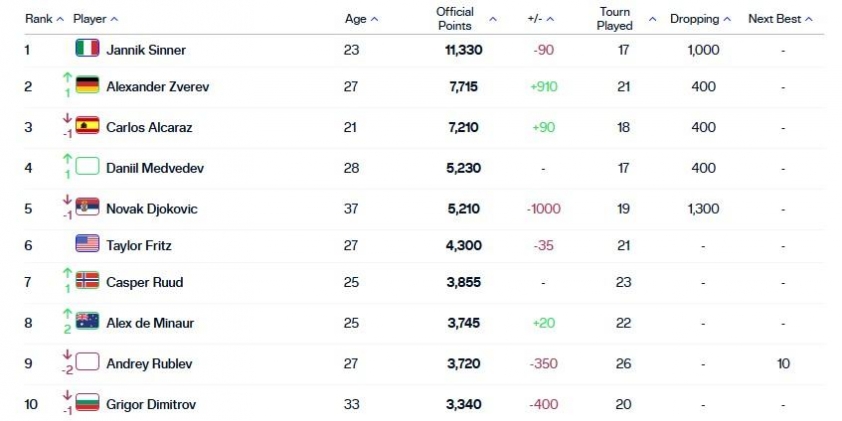Screen dimensions: 842x421
Task: Click the German flag beside Alexander Zverev
Action: tap(87, 85)
